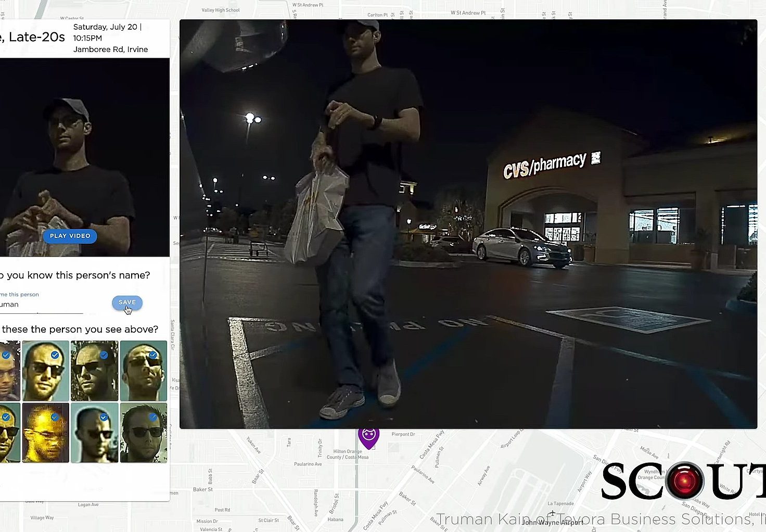Image resolution: width=766 pixels, height=532 pixels.
Task: Click the 'Jamboree Rd, Irvine' location text
Action: (110, 49)
